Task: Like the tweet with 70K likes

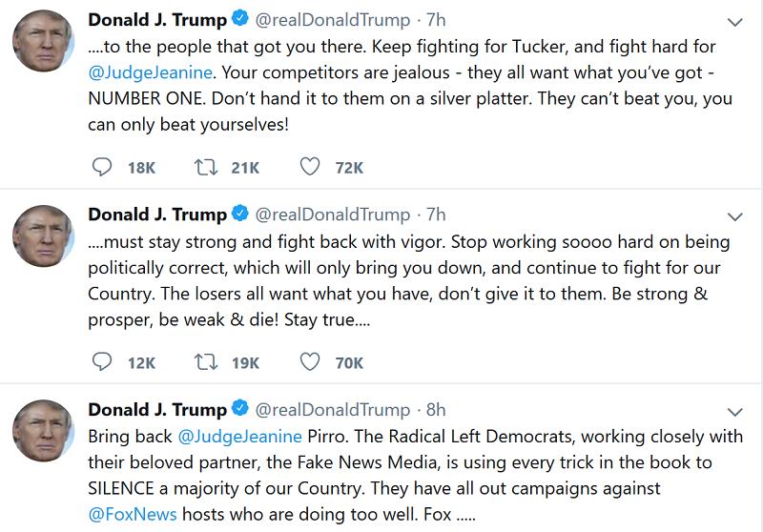Action: pos(309,361)
